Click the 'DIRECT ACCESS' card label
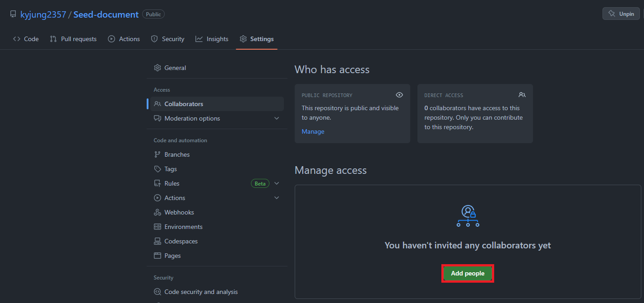This screenshot has width=644, height=303. [x=444, y=95]
